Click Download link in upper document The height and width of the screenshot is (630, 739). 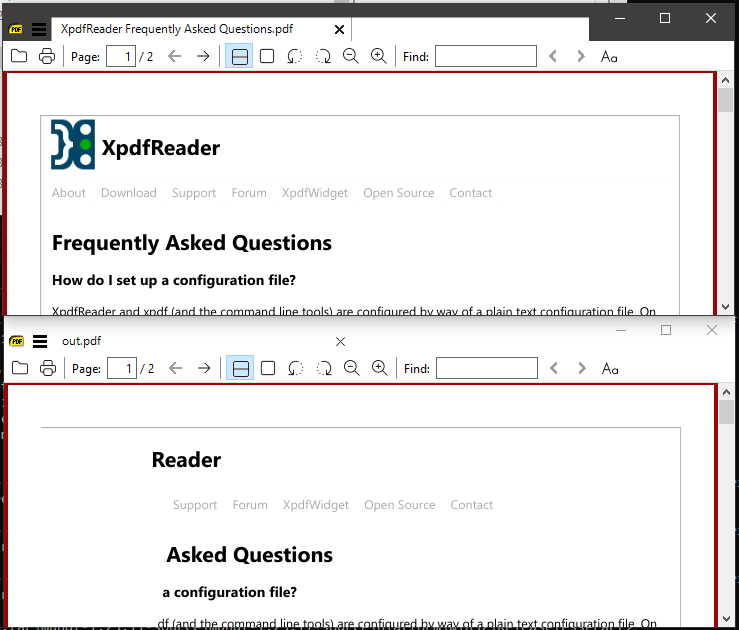(x=129, y=193)
